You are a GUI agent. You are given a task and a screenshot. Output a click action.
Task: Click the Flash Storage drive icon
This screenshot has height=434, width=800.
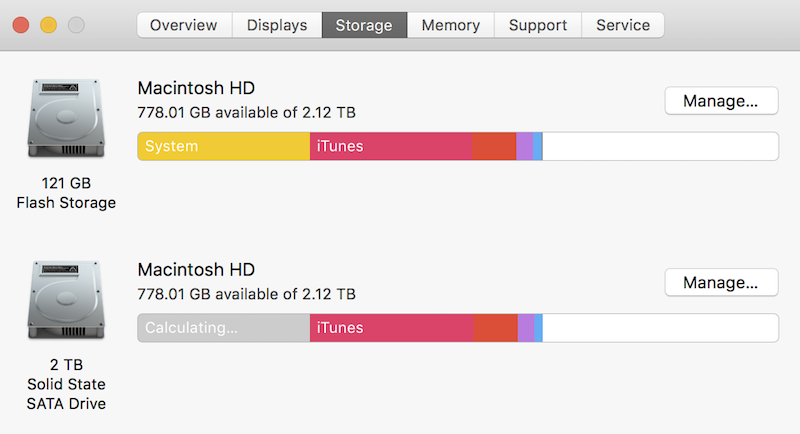(x=66, y=118)
